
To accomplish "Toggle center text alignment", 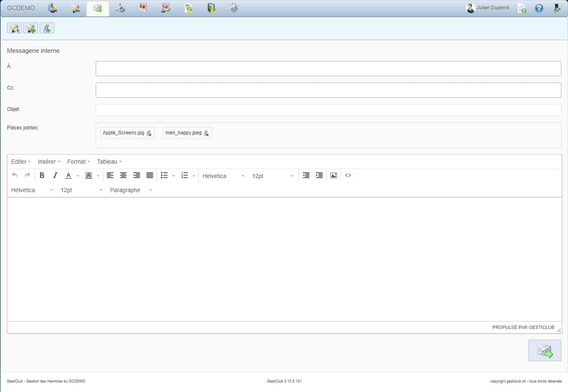I will click(x=123, y=176).
